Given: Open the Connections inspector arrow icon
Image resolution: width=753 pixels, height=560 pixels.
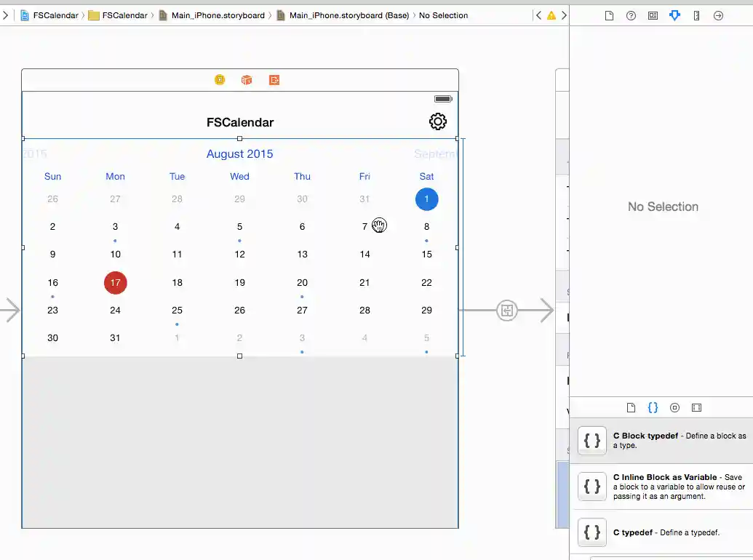Looking at the screenshot, I should [718, 16].
